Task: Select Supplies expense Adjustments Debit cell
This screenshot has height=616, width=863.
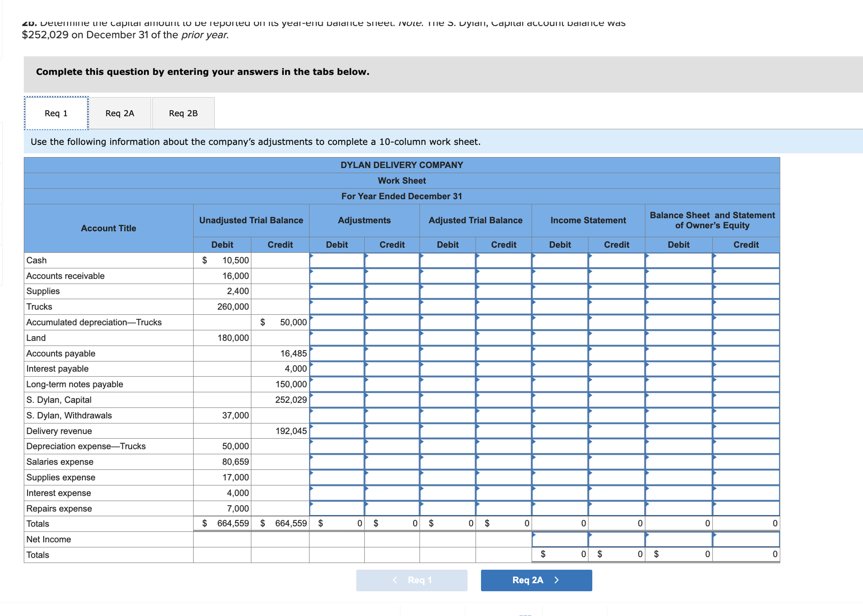Action: coord(337,477)
